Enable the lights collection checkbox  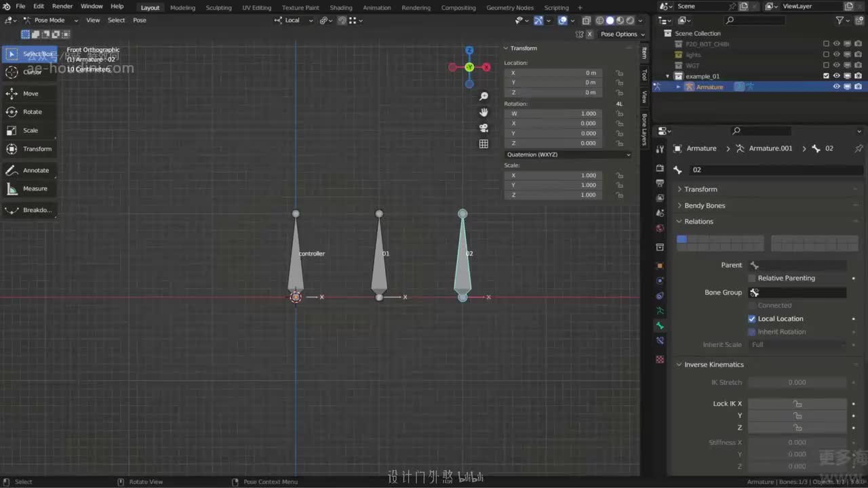click(826, 55)
